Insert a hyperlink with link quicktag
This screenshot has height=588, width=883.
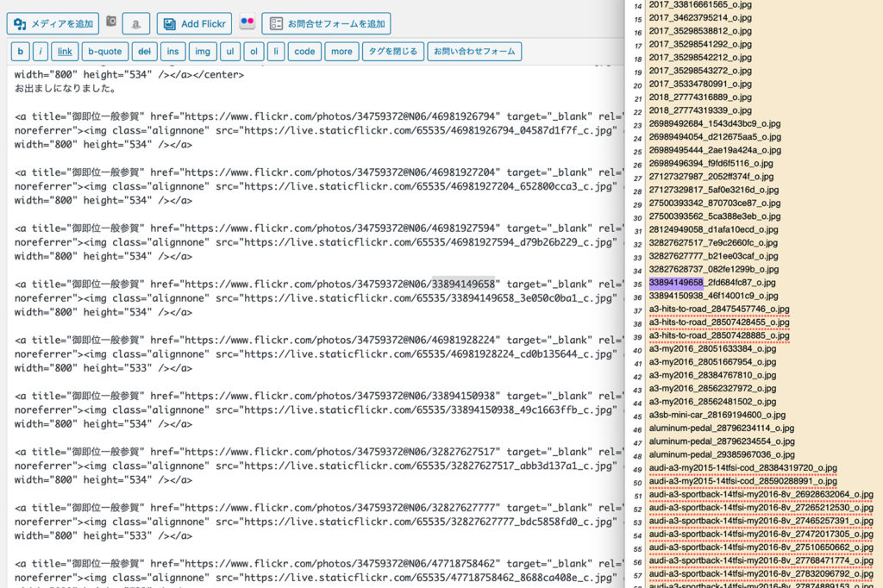(65, 52)
